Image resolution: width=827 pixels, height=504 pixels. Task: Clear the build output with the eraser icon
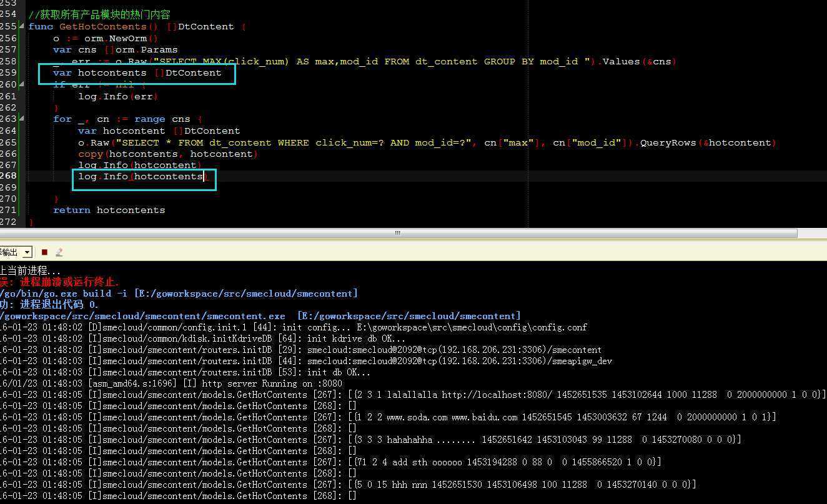pyautogui.click(x=59, y=252)
